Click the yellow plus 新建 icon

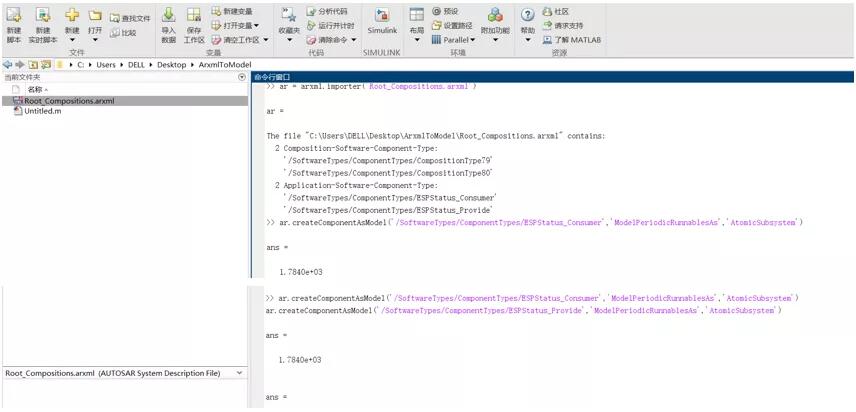(72, 15)
